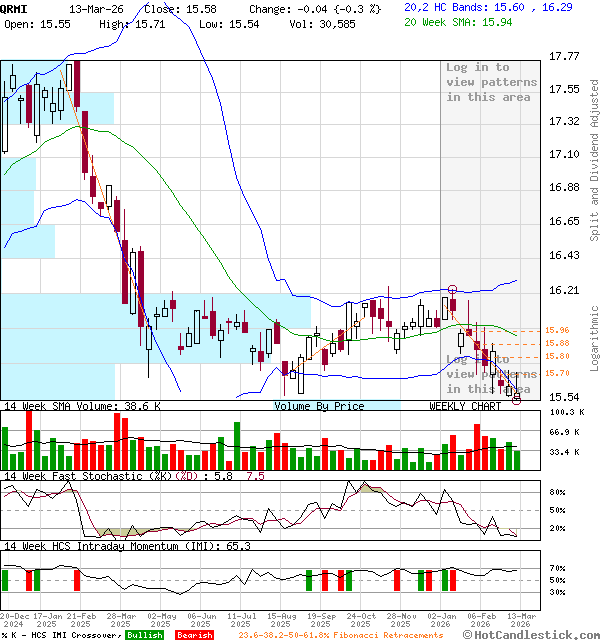
Task: Click the 15.96 Fibonacci level label
Action: click(x=557, y=331)
